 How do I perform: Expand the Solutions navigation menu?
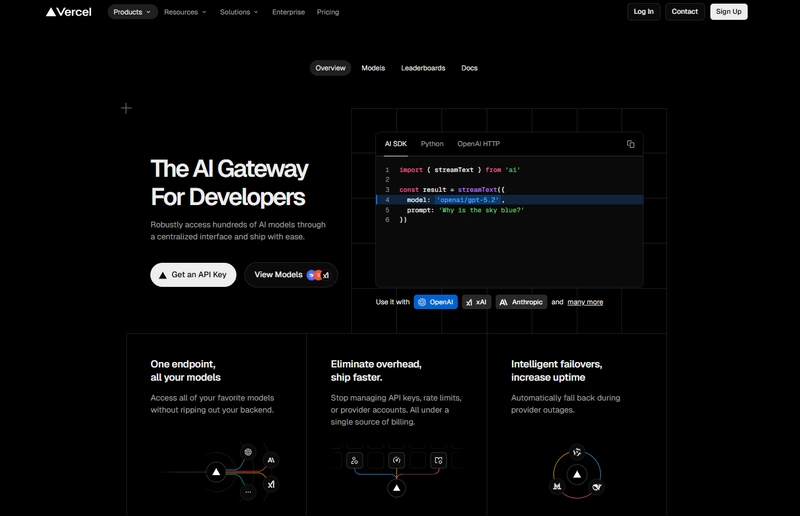[x=239, y=12]
